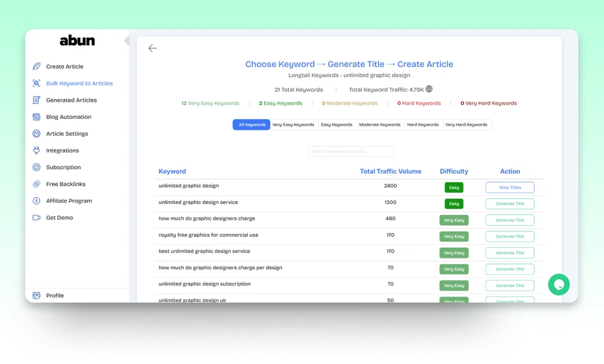Focus the search keywords input field
The height and width of the screenshot is (364, 604).
[x=351, y=152]
